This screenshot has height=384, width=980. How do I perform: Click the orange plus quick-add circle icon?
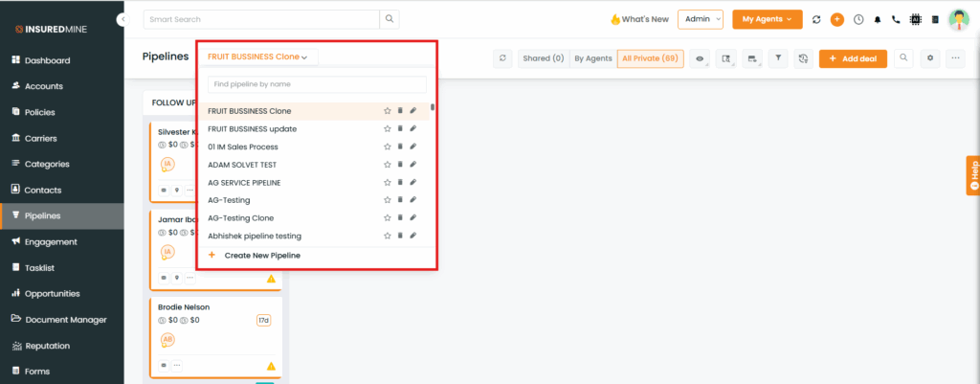point(836,19)
